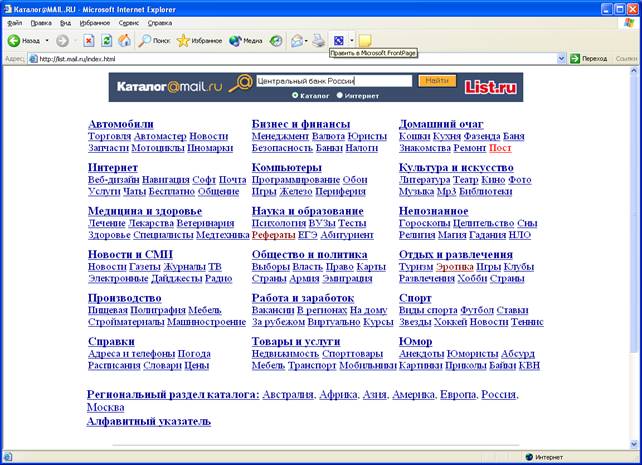Open the Media (Медиа) toolbar icon
This screenshot has height=465, width=642.
(x=235, y=41)
